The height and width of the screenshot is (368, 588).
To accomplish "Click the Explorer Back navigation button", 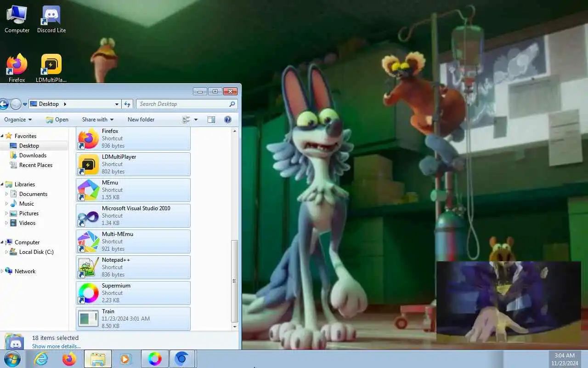I will click(3, 104).
